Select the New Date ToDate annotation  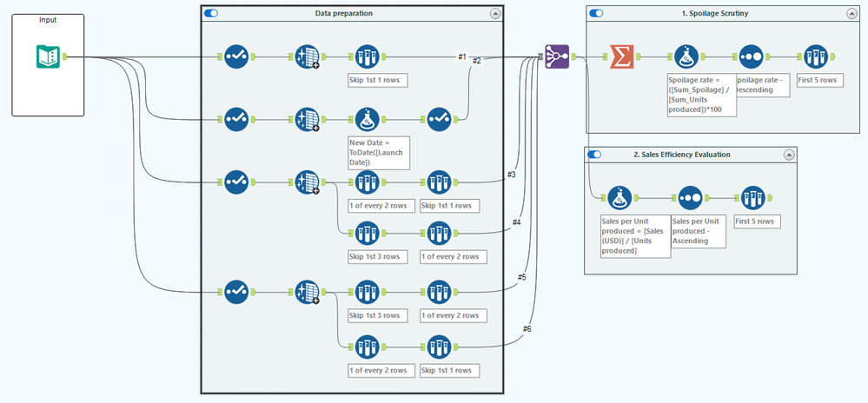click(x=379, y=152)
